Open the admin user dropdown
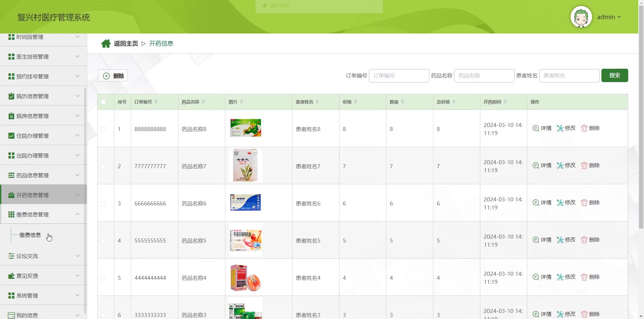Image resolution: width=644 pixels, height=319 pixels. (609, 17)
